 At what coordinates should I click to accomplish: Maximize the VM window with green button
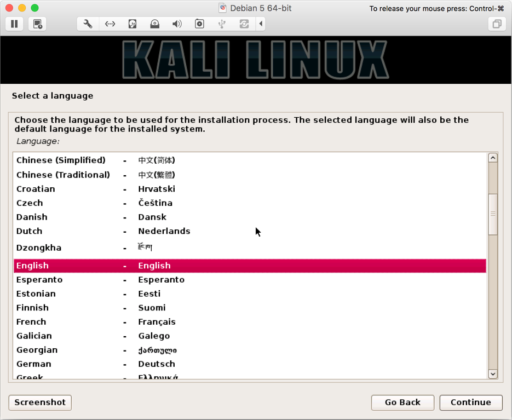(34, 8)
